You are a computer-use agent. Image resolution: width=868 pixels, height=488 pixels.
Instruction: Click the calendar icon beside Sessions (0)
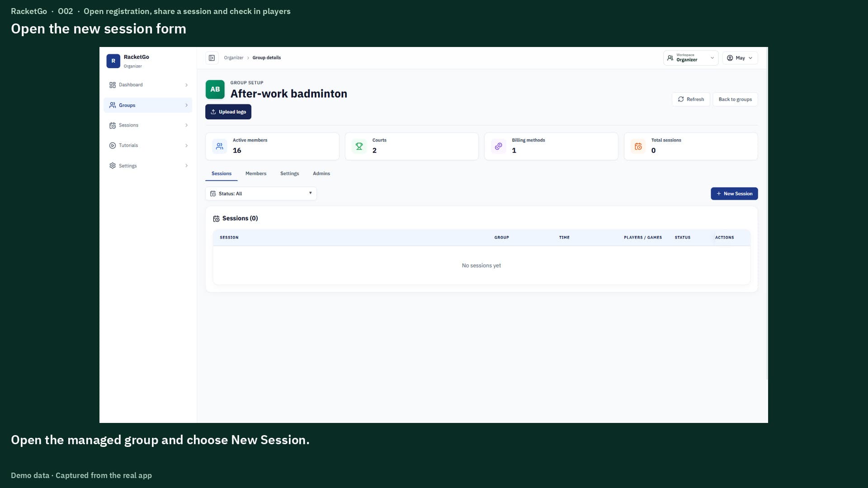coord(216,219)
